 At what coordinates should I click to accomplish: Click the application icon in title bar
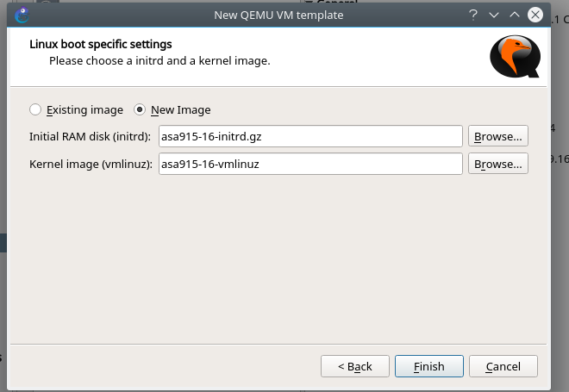point(22,15)
